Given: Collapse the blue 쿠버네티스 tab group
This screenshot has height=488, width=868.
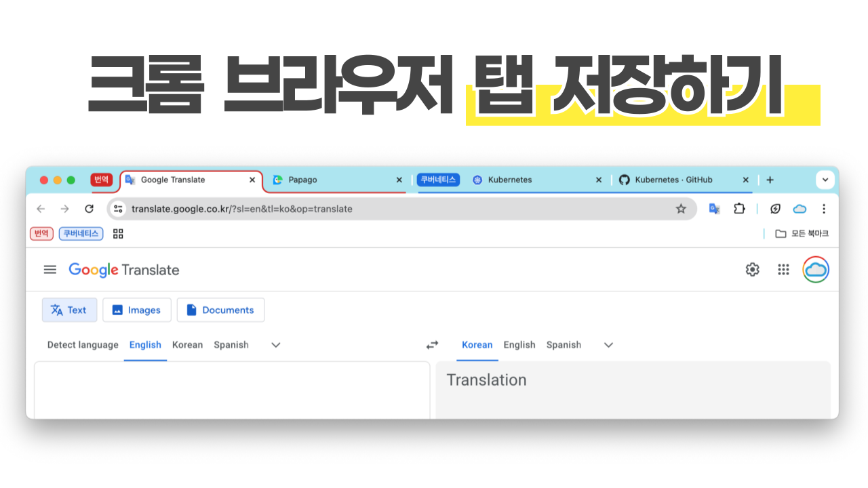Looking at the screenshot, I should 438,180.
